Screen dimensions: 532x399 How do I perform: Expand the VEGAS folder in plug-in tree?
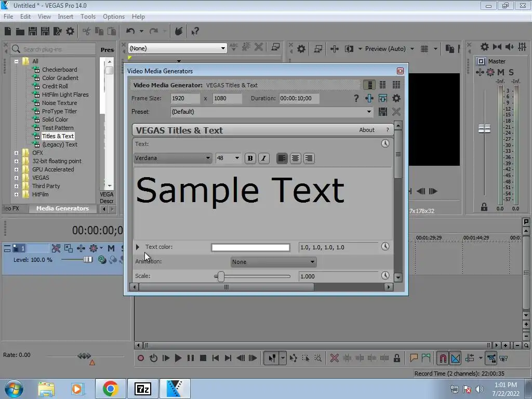click(16, 178)
